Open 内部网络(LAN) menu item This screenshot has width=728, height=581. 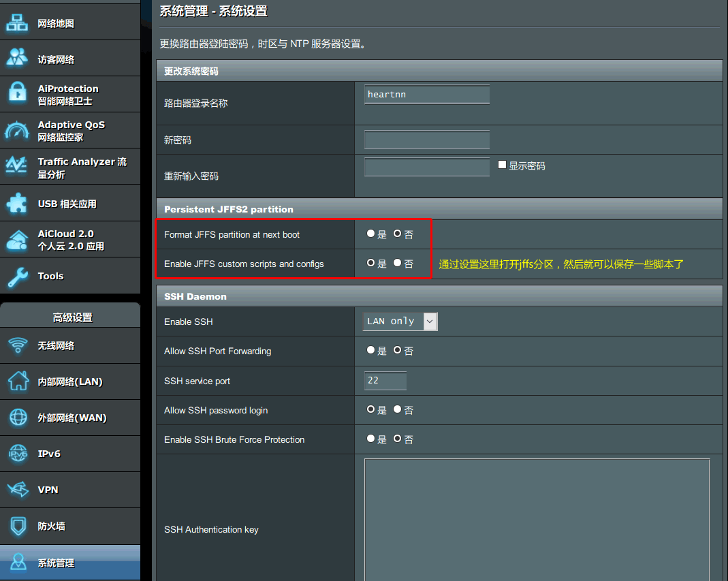(69, 381)
